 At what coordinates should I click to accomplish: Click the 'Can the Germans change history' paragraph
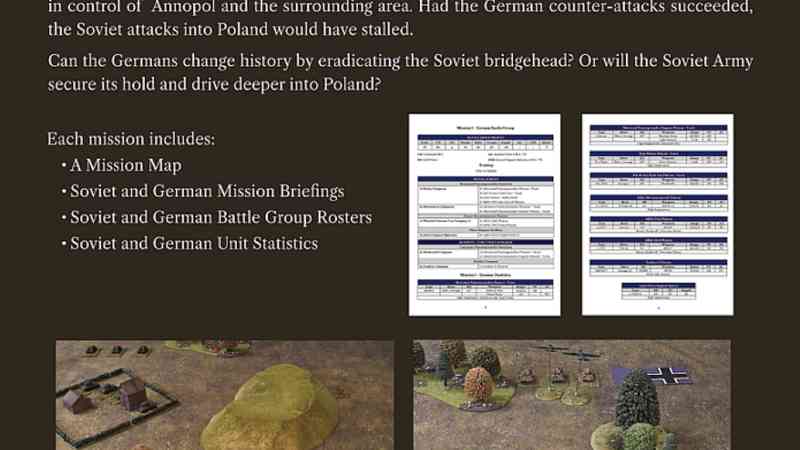(x=400, y=72)
